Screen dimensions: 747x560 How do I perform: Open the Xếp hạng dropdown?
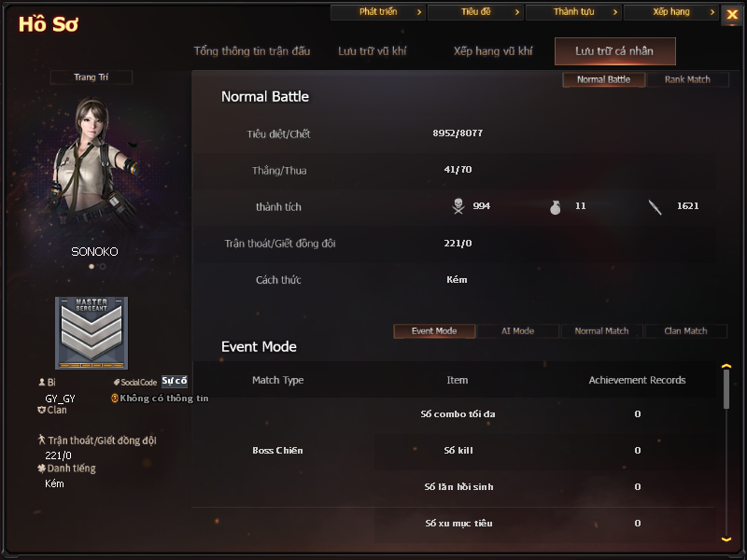670,12
